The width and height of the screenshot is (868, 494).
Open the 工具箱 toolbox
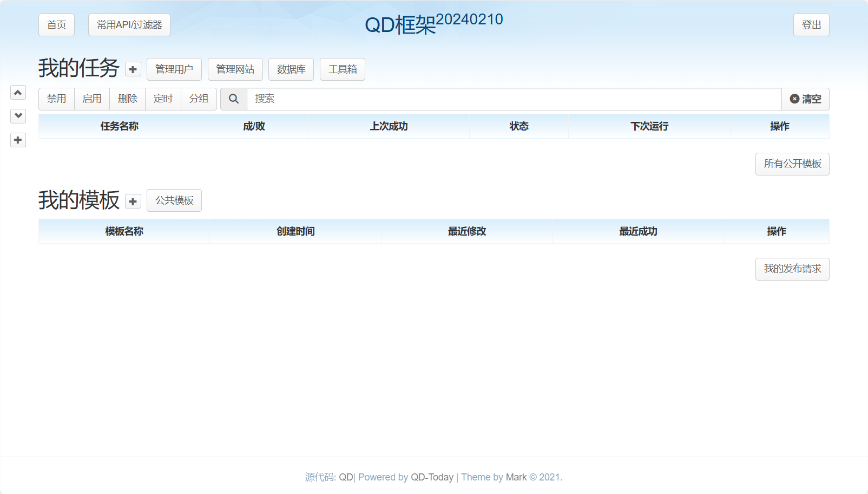[343, 69]
